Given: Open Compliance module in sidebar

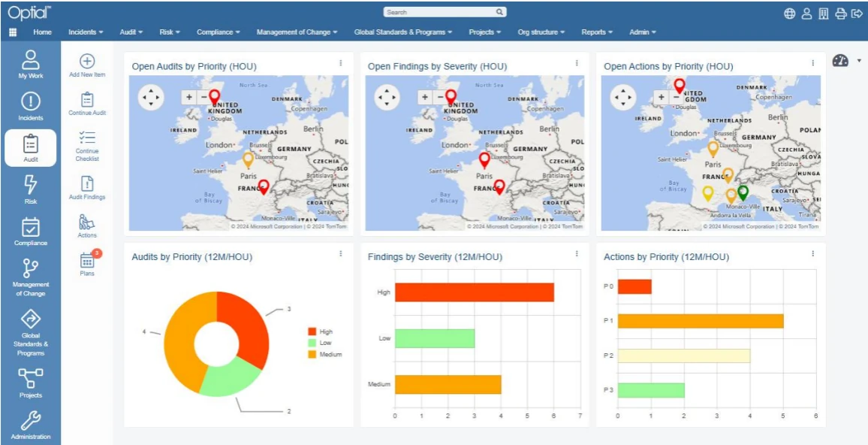Looking at the screenshot, I should [x=31, y=231].
